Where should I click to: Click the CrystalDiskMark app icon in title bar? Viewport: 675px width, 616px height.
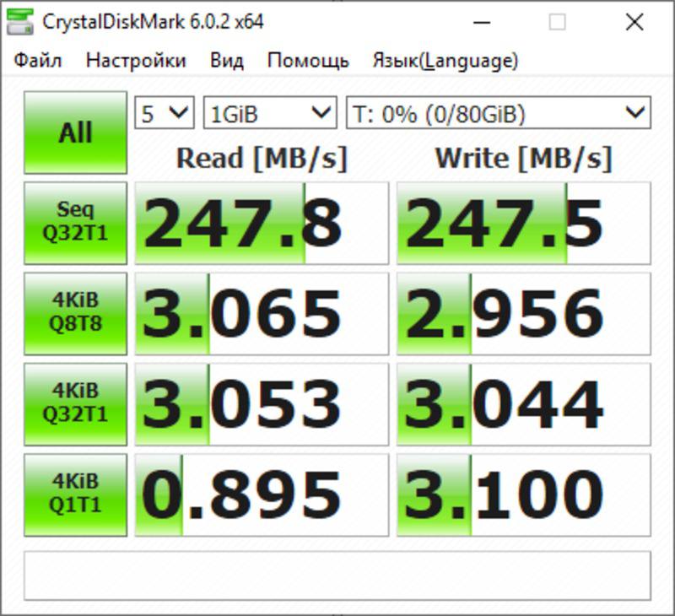click(20, 22)
